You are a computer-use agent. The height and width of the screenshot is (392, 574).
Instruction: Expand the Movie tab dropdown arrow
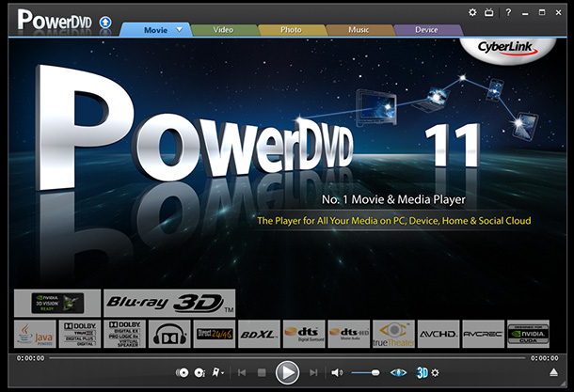(180, 29)
